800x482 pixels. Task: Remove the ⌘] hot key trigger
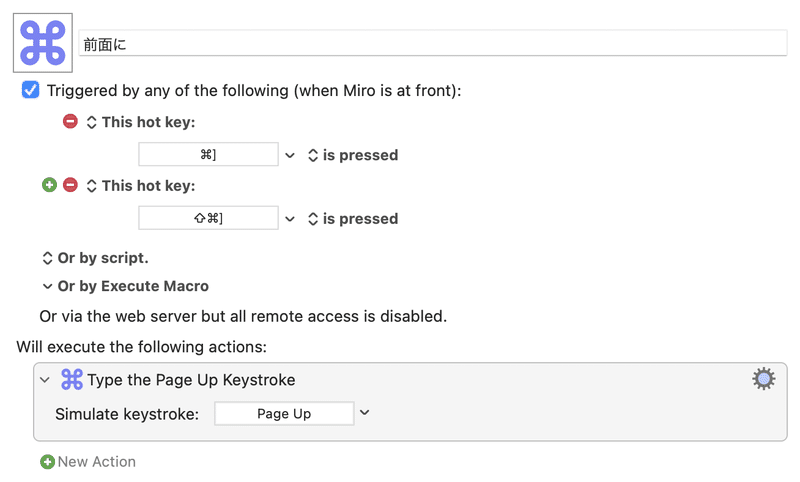pyautogui.click(x=70, y=121)
